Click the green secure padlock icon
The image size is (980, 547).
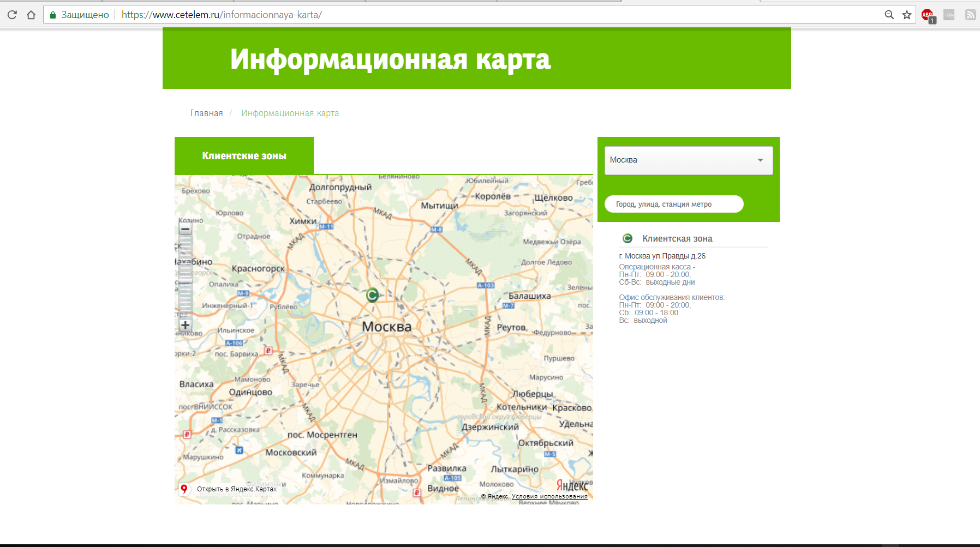pos(53,15)
